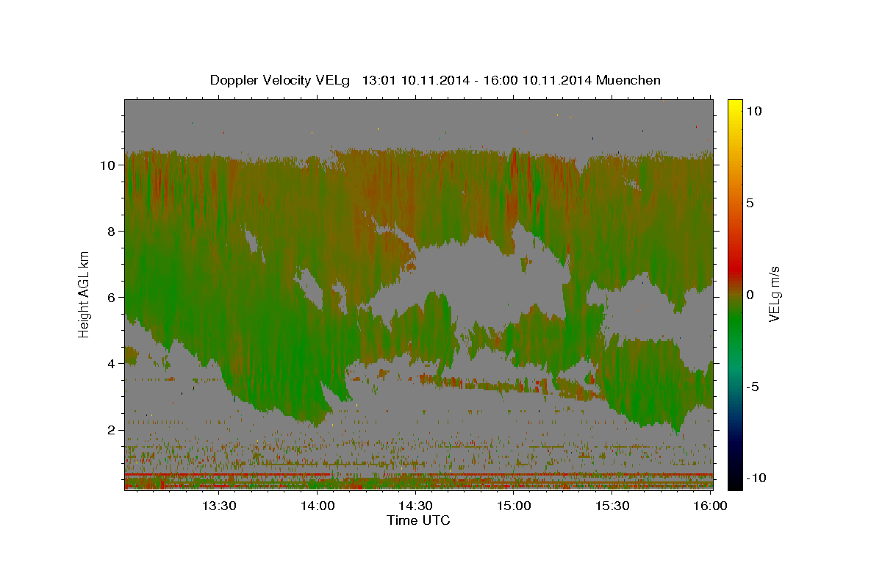The image size is (882, 588).
Task: Click the height axis label '6'
Action: pos(111,298)
